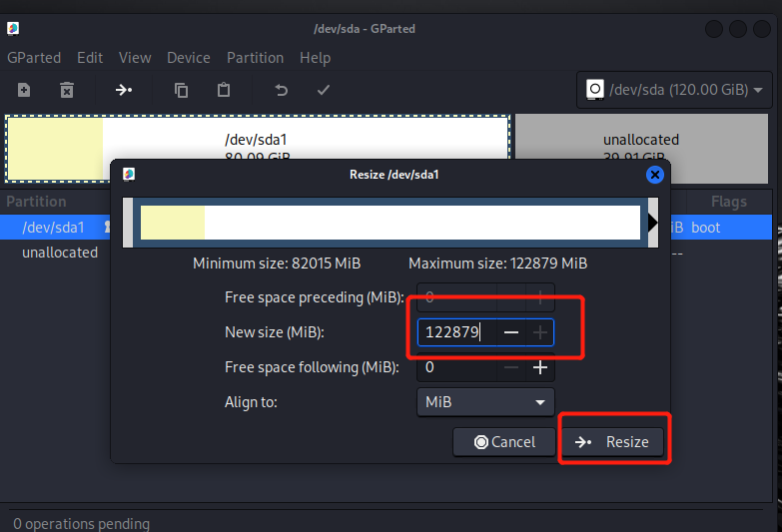This screenshot has height=532, width=782.
Task: Click the copy partition toolbar icon
Action: pyautogui.click(x=181, y=90)
